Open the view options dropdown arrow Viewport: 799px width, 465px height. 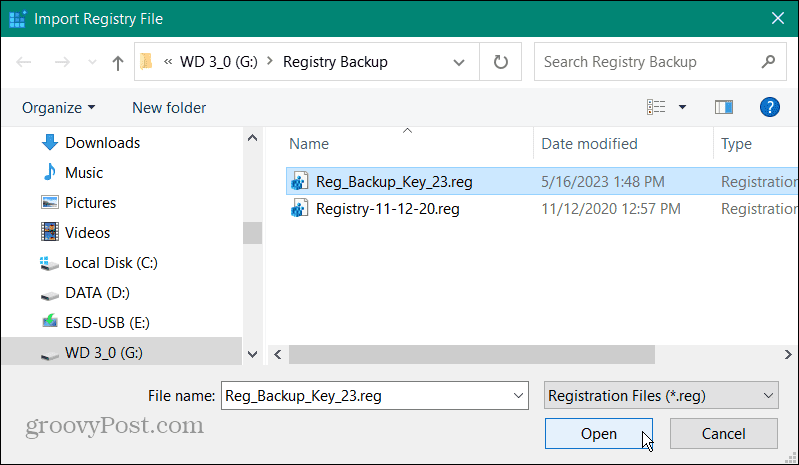(682, 107)
